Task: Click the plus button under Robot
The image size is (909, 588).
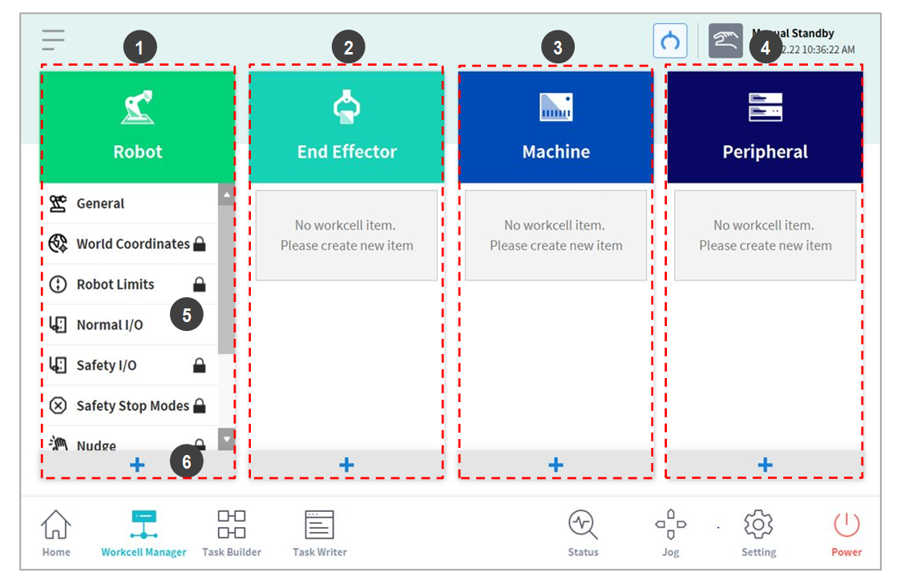Action: [137, 465]
